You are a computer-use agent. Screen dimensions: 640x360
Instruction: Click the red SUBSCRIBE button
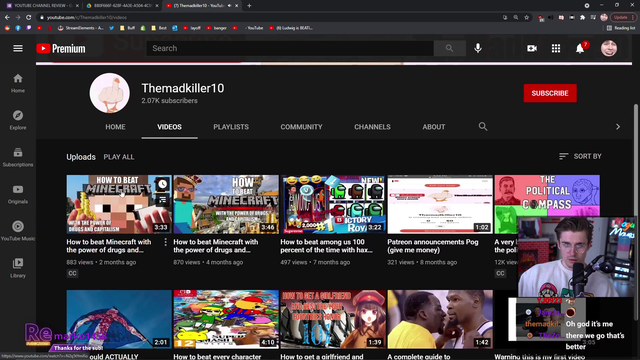pyautogui.click(x=550, y=93)
